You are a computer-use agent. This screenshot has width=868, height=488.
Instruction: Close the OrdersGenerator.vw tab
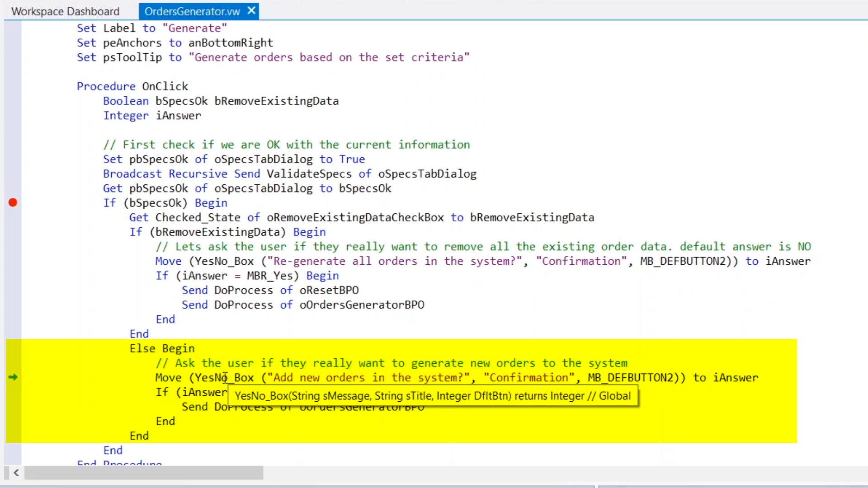coord(252,10)
